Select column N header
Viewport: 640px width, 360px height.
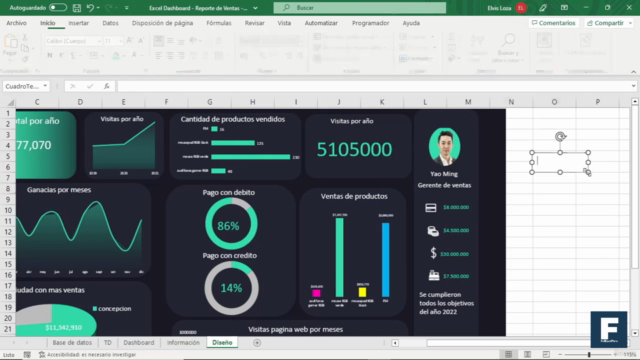tap(511, 102)
